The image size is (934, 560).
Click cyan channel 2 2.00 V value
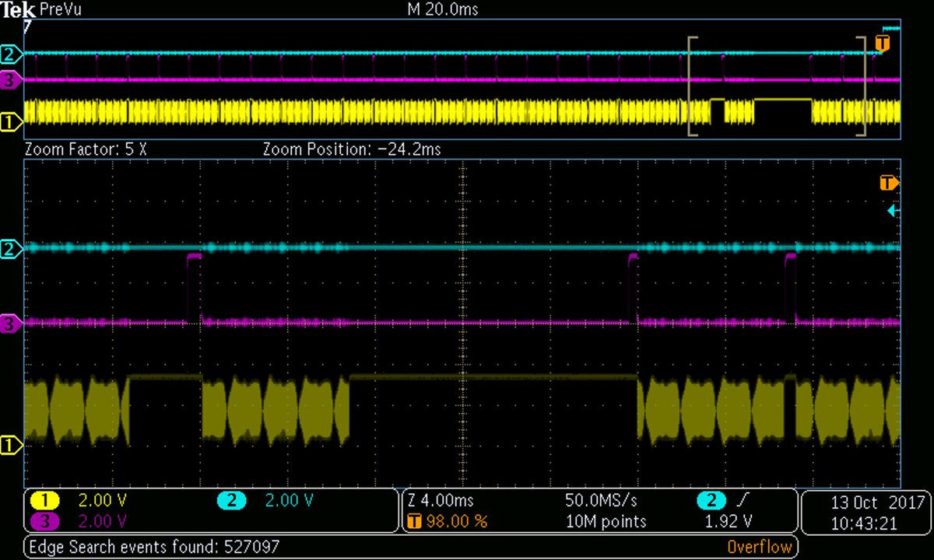(290, 501)
